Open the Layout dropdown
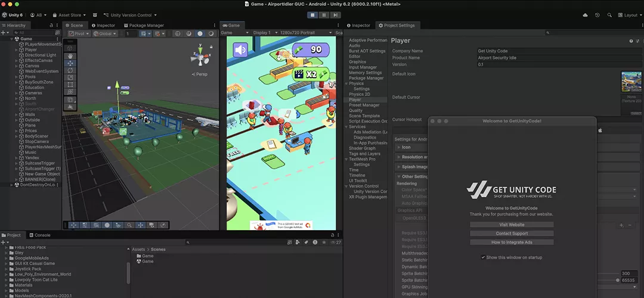 tap(630, 15)
